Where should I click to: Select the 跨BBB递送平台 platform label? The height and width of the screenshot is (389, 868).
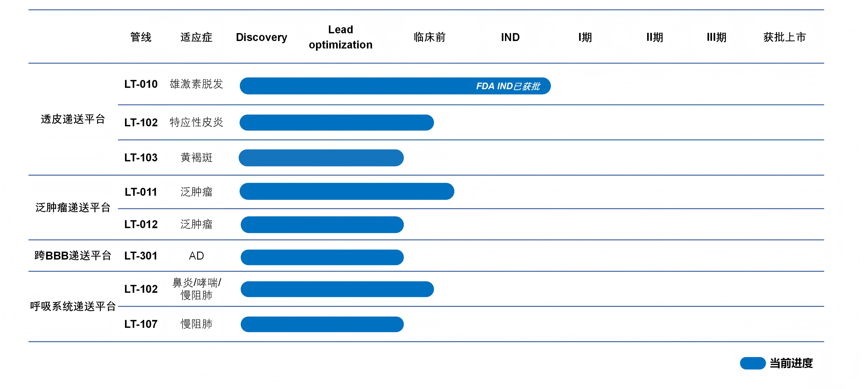[73, 256]
